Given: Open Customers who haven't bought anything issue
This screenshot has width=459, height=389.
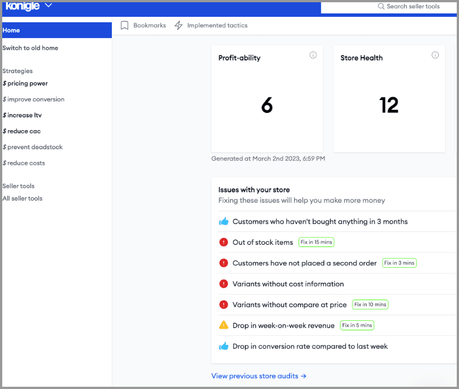Looking at the screenshot, I should [320, 222].
